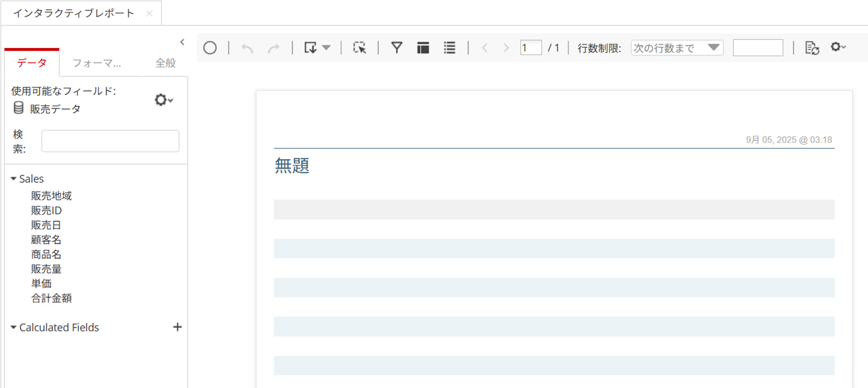The image size is (868, 388).
Task: Collapse the Sales field group
Action: pos(13,179)
